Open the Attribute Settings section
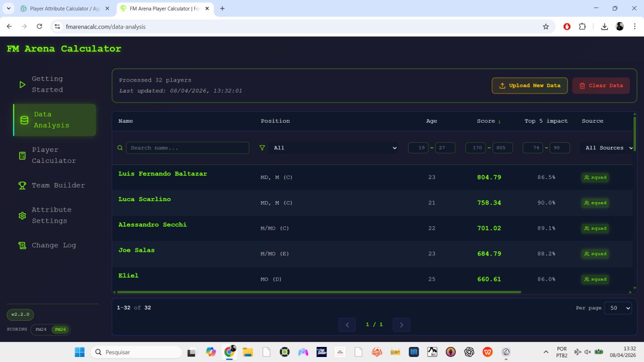 click(x=54, y=215)
